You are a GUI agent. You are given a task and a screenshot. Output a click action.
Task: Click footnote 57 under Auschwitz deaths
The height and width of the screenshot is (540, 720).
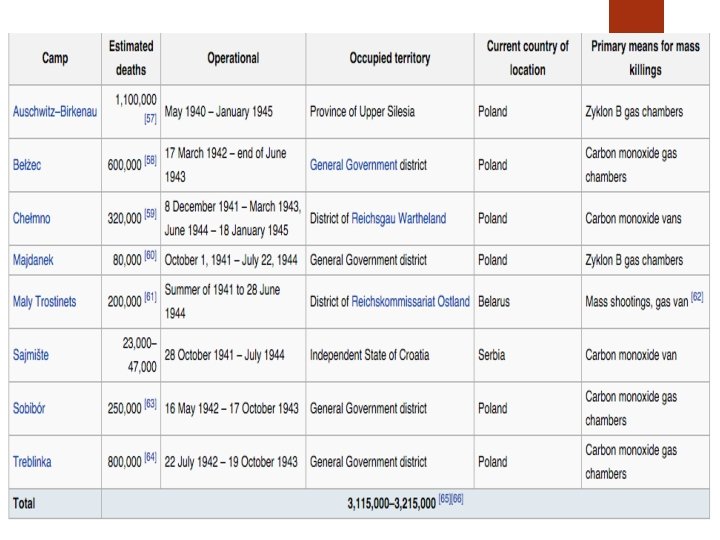[150, 118]
